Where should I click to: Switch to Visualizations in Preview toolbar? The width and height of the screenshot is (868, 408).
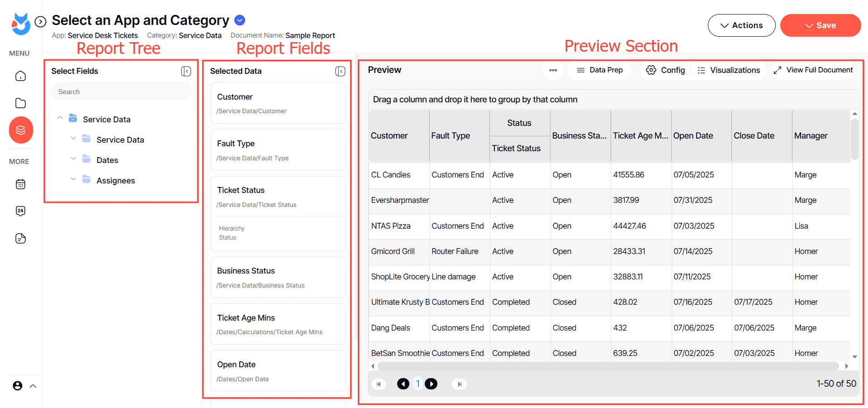click(729, 70)
